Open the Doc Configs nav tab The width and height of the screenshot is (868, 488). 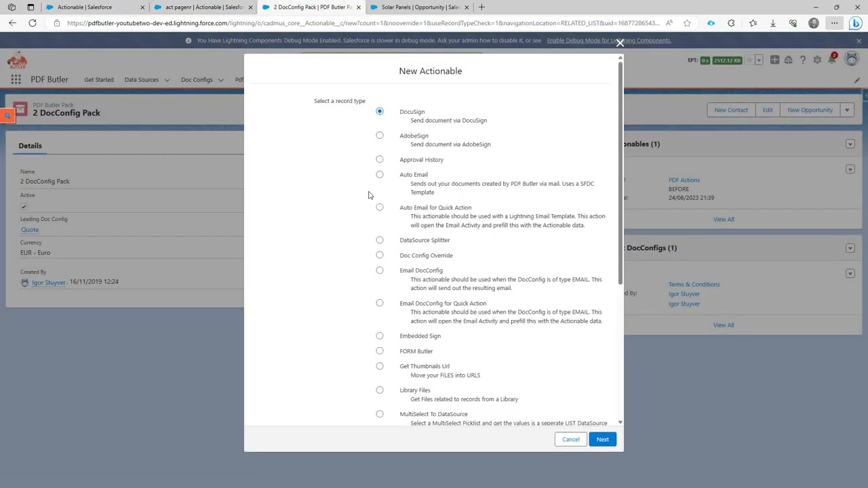197,80
